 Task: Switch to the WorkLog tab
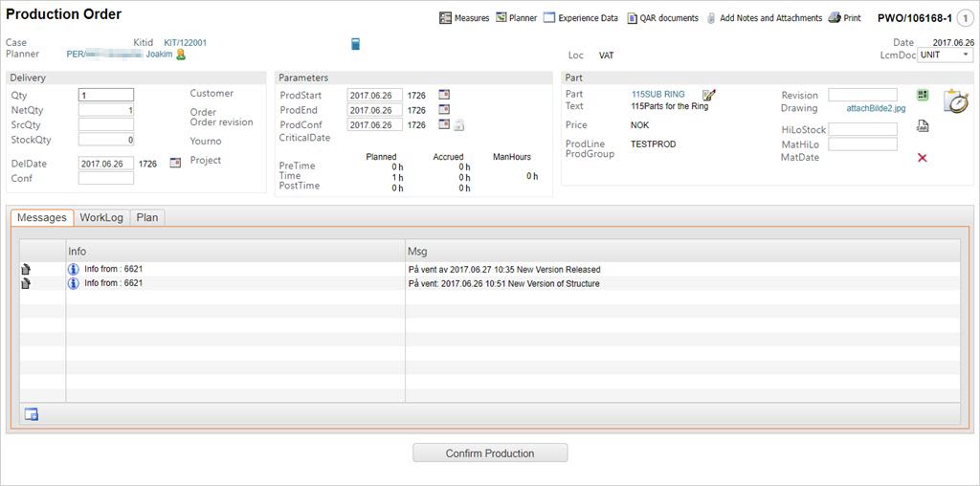coord(101,218)
